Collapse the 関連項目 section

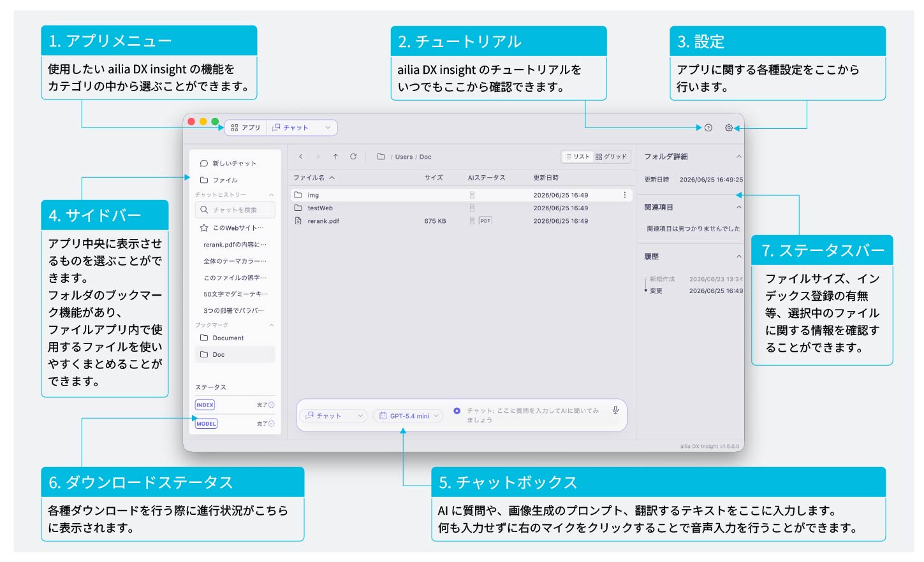(739, 207)
